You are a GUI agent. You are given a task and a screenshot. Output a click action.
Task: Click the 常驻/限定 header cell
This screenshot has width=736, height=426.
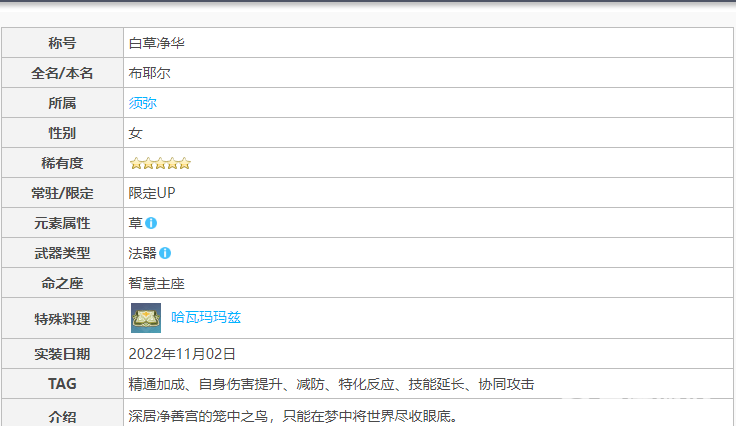pos(62,193)
